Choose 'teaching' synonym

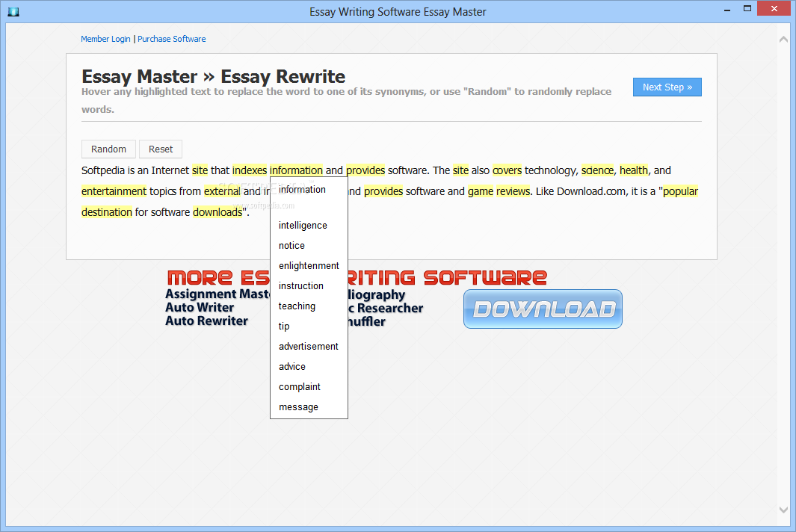click(x=297, y=306)
